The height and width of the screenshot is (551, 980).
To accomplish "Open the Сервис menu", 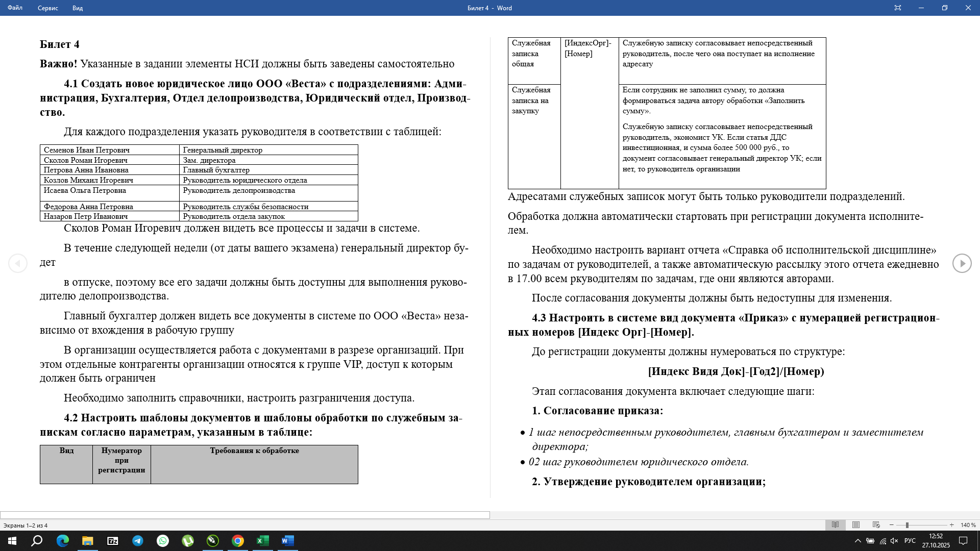I will (48, 8).
